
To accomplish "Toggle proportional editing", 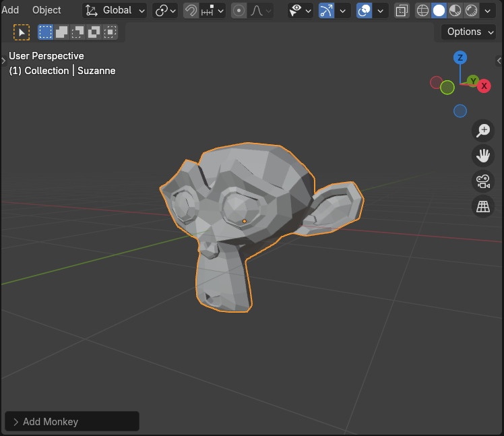I will pyautogui.click(x=239, y=11).
